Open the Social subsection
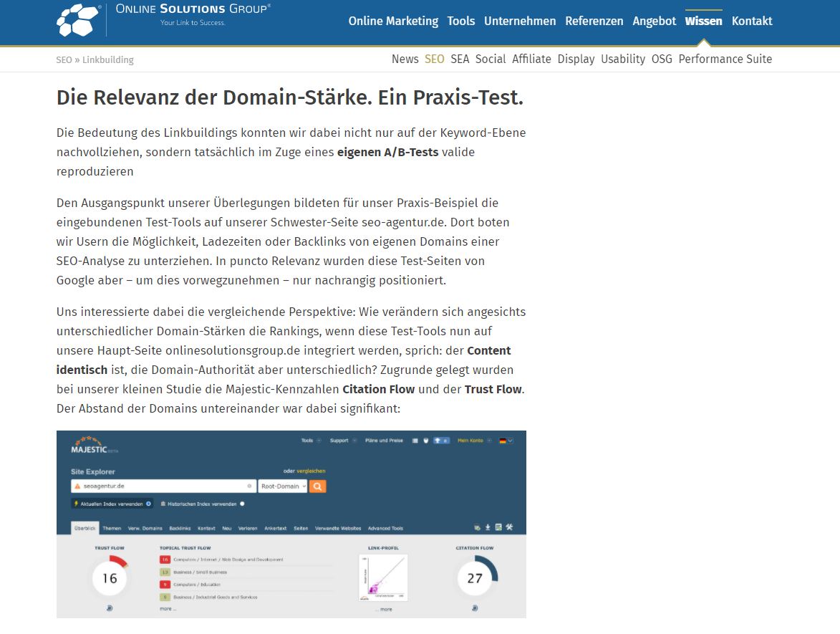Image resolution: width=840 pixels, height=634 pixels. (490, 59)
